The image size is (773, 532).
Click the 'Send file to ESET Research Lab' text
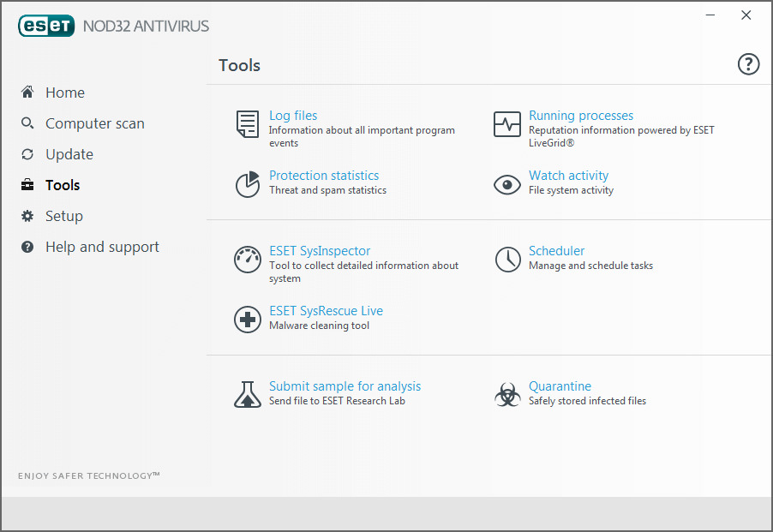pyautogui.click(x=337, y=401)
